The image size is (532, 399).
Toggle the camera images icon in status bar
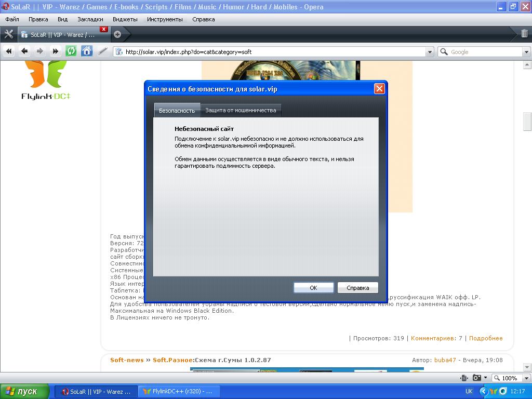pyautogui.click(x=476, y=378)
